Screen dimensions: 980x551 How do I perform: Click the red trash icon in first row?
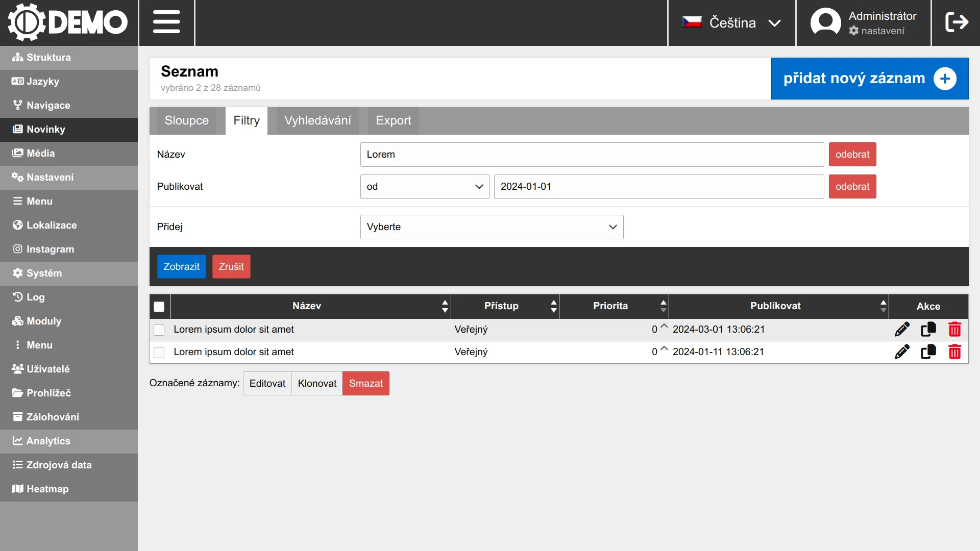click(954, 330)
